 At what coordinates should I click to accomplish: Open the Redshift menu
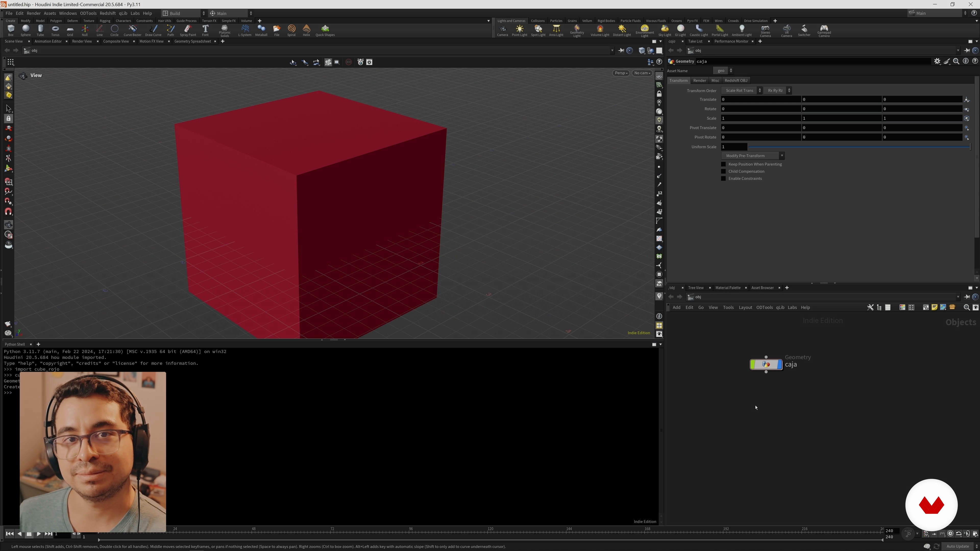107,13
